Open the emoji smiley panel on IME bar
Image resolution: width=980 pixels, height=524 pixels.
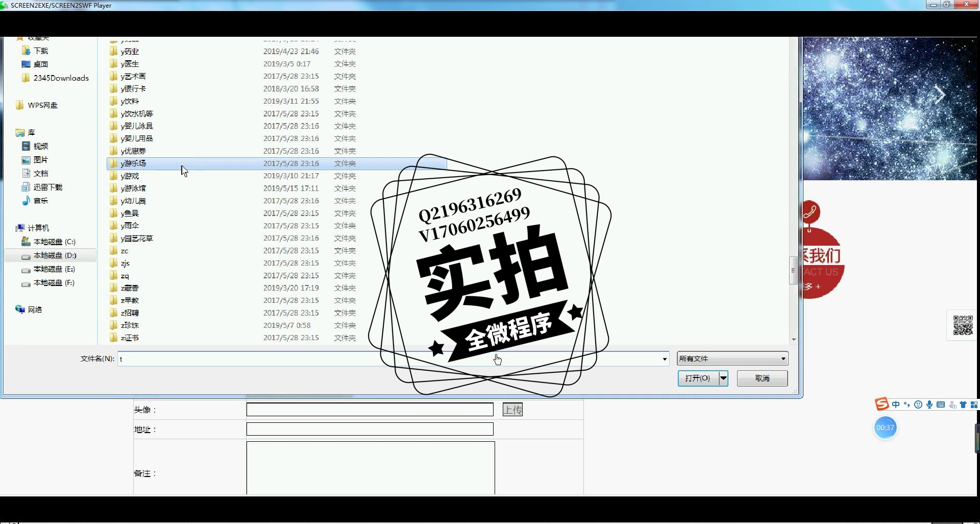[x=918, y=404]
